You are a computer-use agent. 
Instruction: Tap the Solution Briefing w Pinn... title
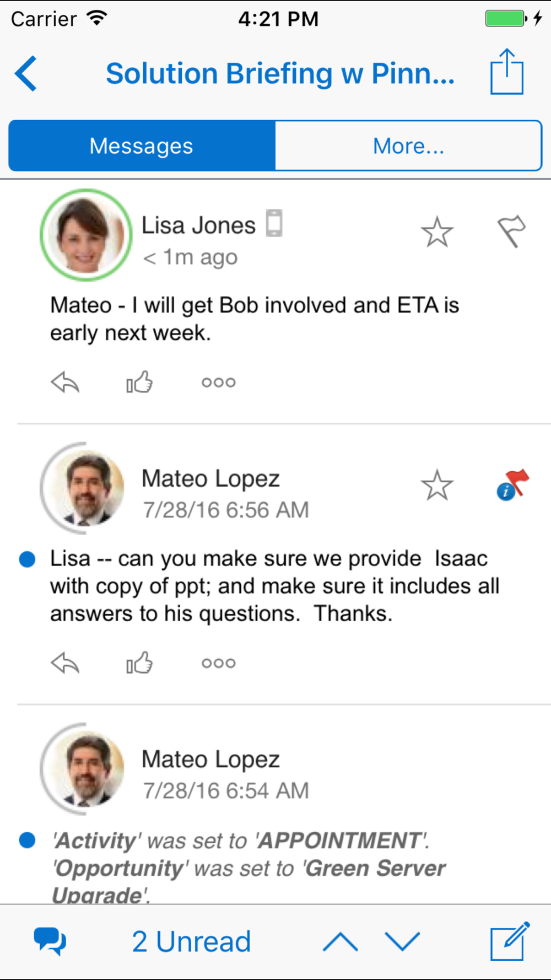pos(280,73)
